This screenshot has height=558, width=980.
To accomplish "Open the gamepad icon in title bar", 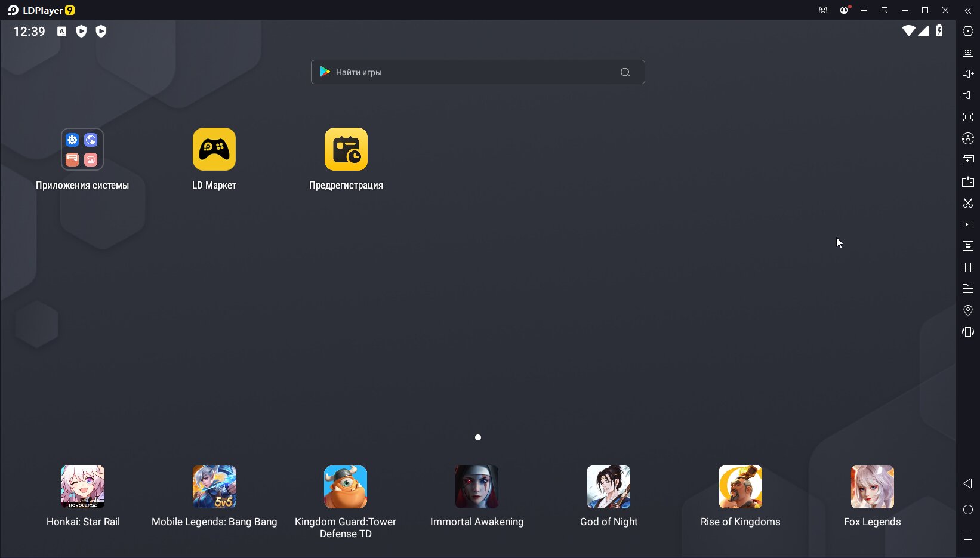I will click(823, 10).
